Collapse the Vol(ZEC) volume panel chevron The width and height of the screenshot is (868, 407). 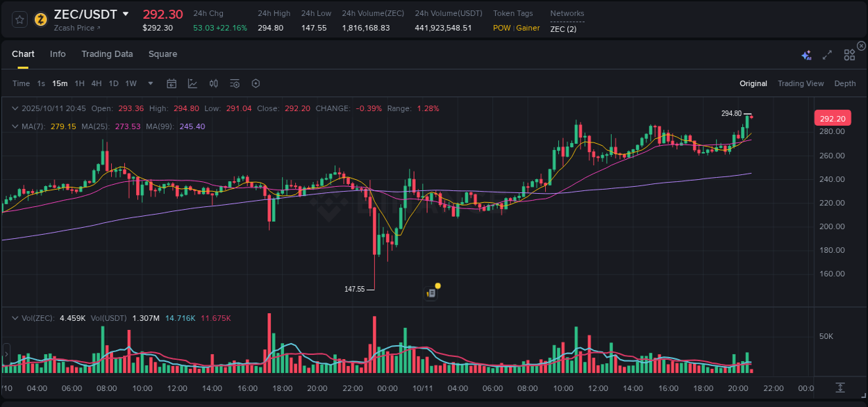tap(15, 317)
